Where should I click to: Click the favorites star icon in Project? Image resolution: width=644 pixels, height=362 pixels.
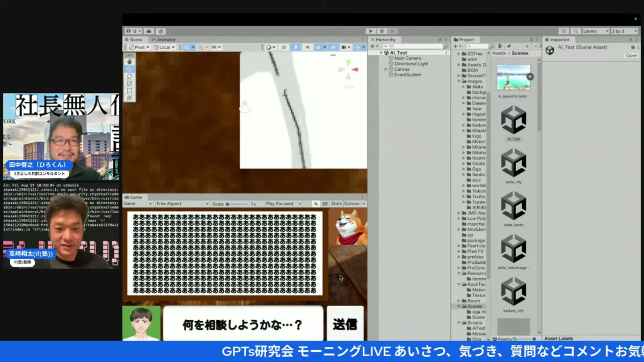[x=526, y=47]
